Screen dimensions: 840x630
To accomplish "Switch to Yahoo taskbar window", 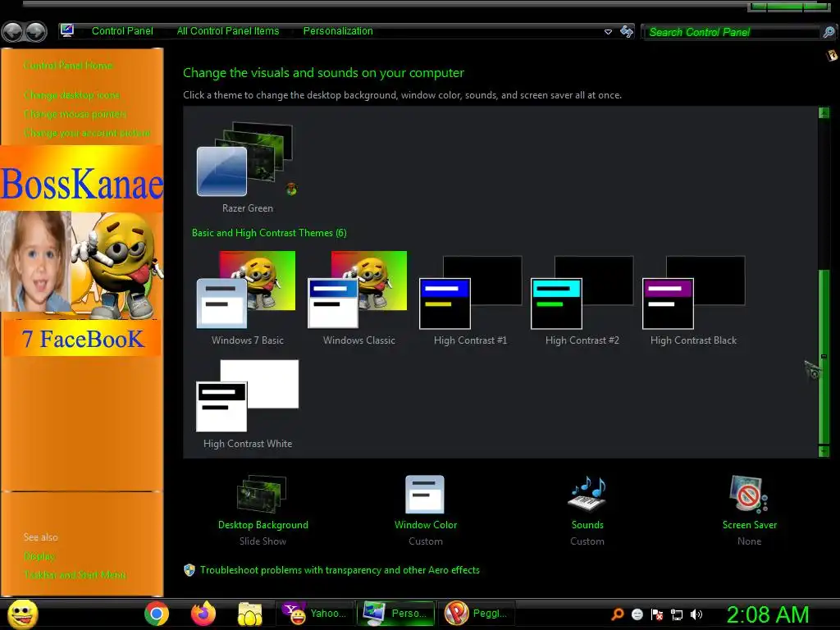I will [x=315, y=614].
